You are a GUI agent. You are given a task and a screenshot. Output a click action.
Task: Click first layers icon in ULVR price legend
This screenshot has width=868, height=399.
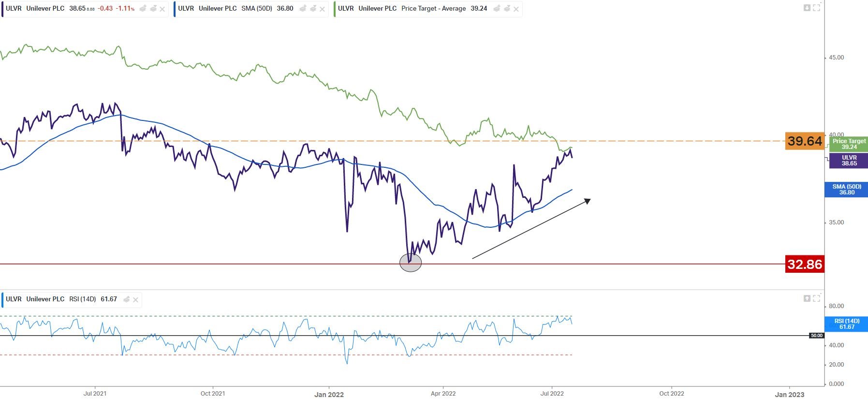pyautogui.click(x=143, y=9)
